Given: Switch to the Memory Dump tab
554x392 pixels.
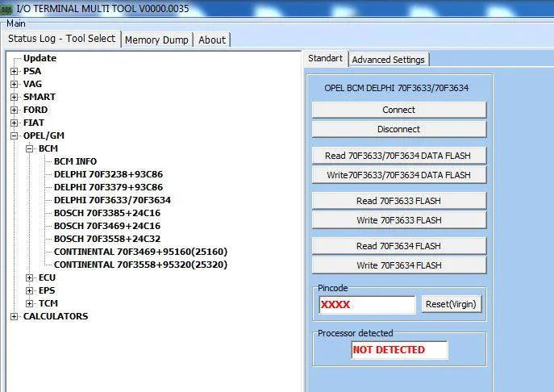Looking at the screenshot, I should (156, 40).
